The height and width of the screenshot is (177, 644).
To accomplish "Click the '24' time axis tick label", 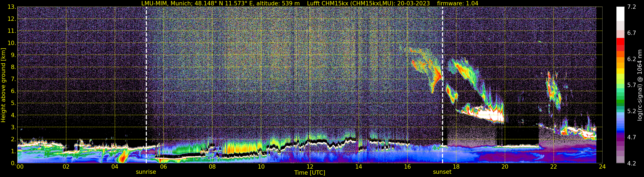I will click(602, 167).
